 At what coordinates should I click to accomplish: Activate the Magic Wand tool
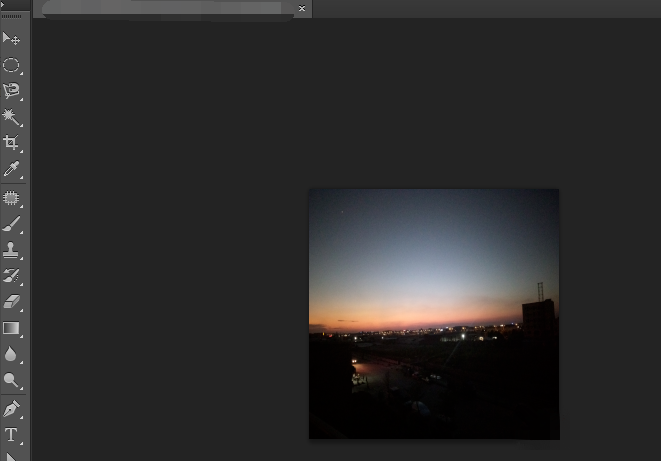coord(11,117)
